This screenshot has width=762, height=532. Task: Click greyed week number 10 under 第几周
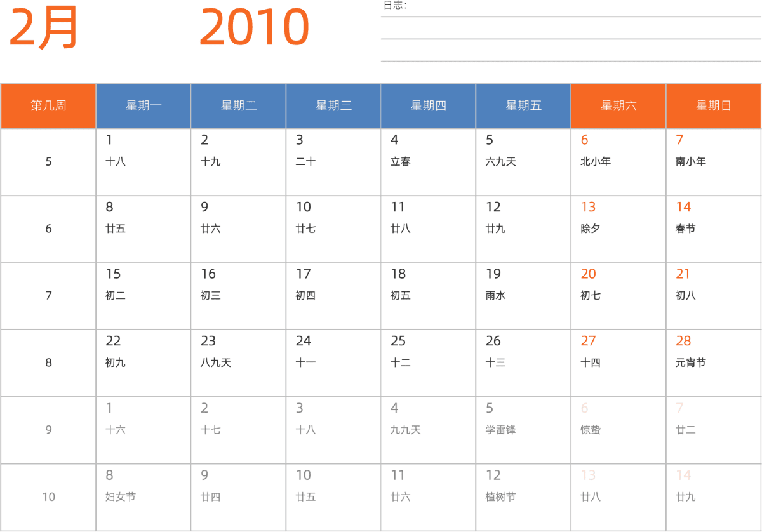(48, 497)
